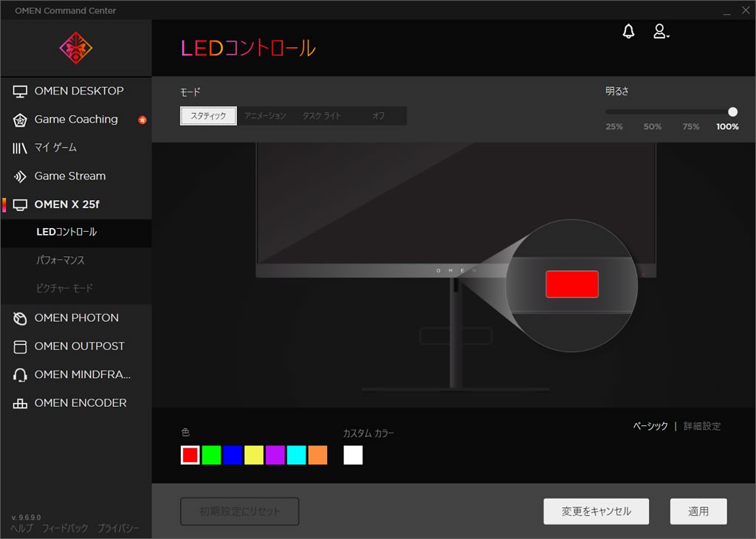Collapse the OMEN X 25f submenu
Screen dimensions: 756x539
(66, 205)
